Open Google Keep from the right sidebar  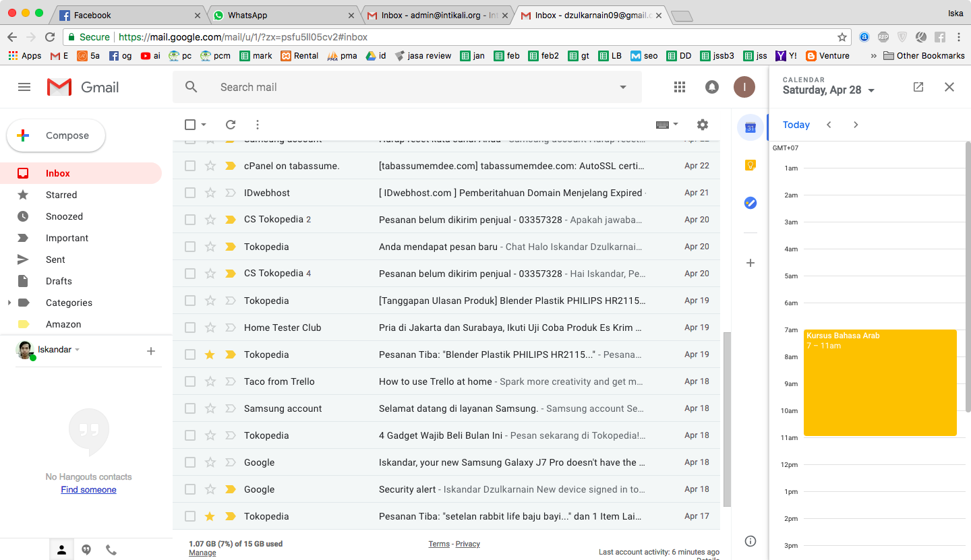(x=750, y=165)
